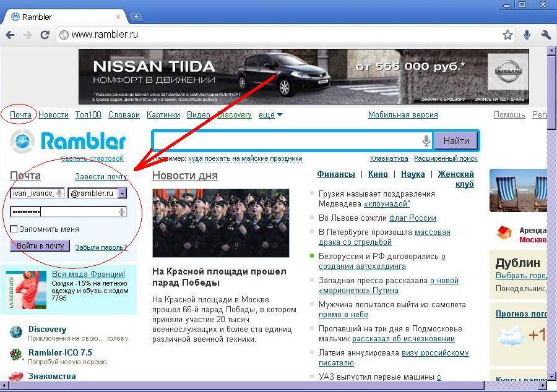Open Discovery in top navigation
The image size is (557, 392).
click(x=235, y=115)
